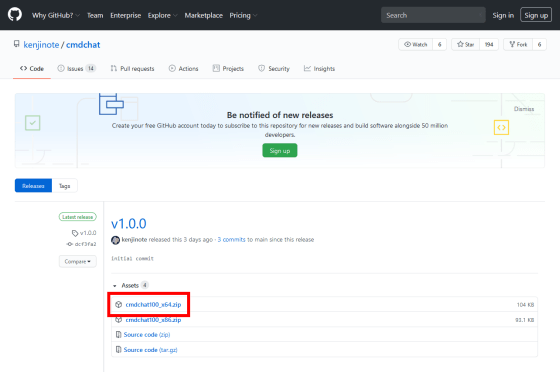The height and width of the screenshot is (372, 560).
Task: Click the repository icon before kenjinote
Action: [16, 44]
